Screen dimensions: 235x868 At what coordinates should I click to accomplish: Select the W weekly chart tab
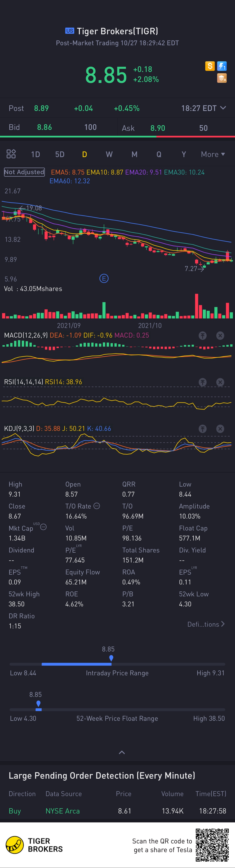109,154
